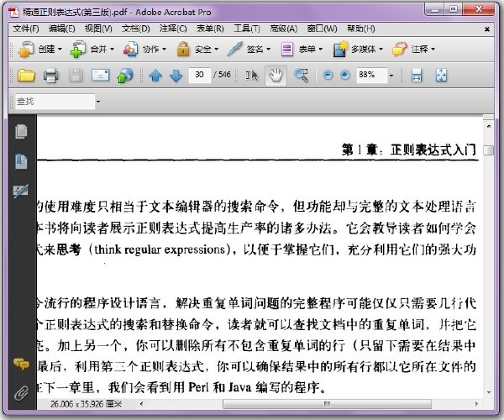Print the document with the printer icon
Image resolution: width=504 pixels, height=420 pixels.
[x=50, y=76]
